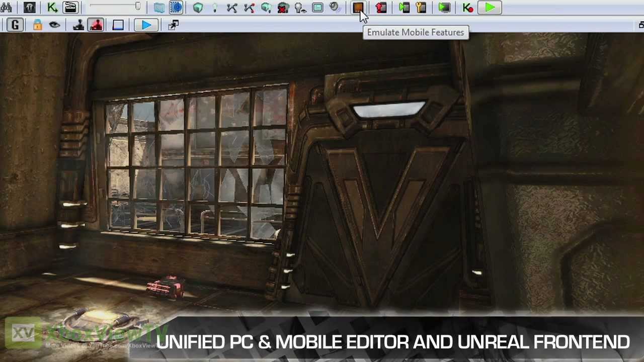The image size is (644, 362).
Task: Click the dark cubes icon with red X
Action: pyautogui.click(x=283, y=8)
